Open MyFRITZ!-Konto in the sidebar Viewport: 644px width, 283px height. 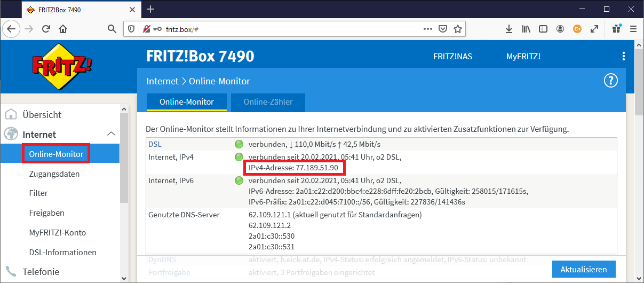click(58, 232)
